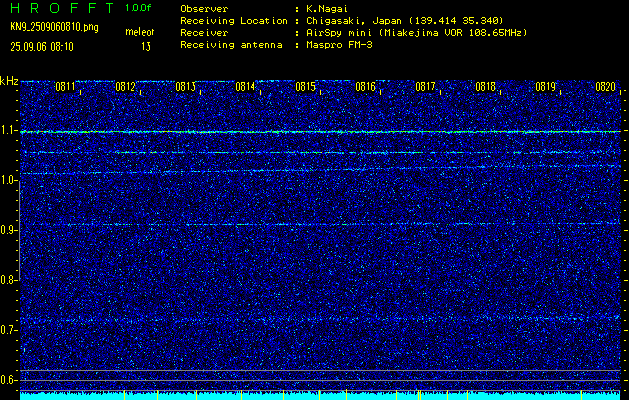Viewport: 629px width, 400px height.
Task: Select the location Chigasaki, Japan coordinates
Action: pos(405,20)
